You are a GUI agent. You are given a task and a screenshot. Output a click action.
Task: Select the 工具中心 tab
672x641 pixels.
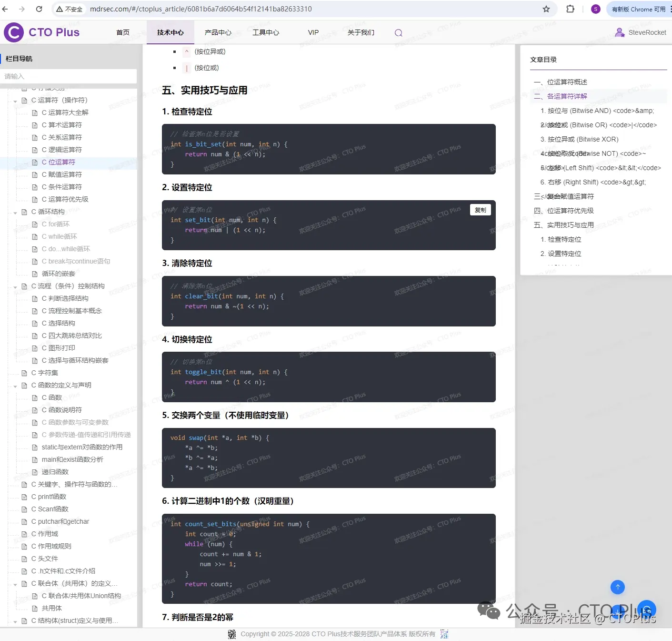pyautogui.click(x=266, y=32)
